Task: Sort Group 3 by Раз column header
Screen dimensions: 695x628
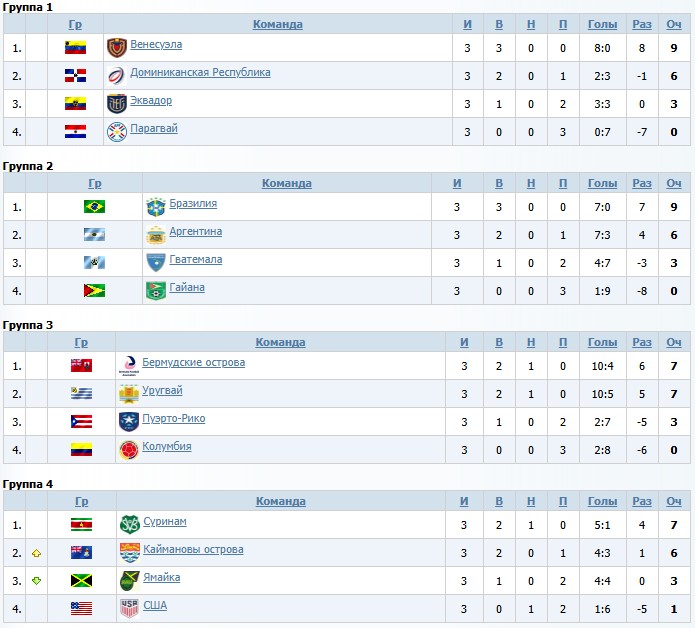Action: click(x=642, y=342)
